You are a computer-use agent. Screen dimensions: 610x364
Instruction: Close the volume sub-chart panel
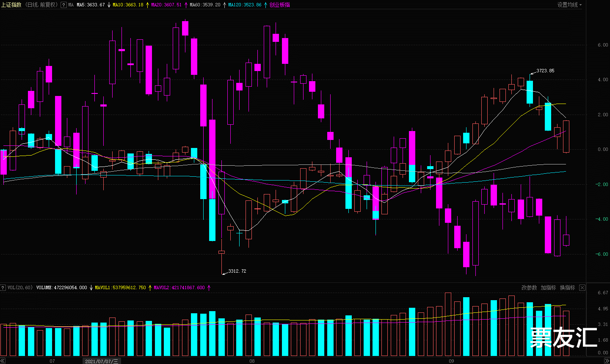pos(582,287)
